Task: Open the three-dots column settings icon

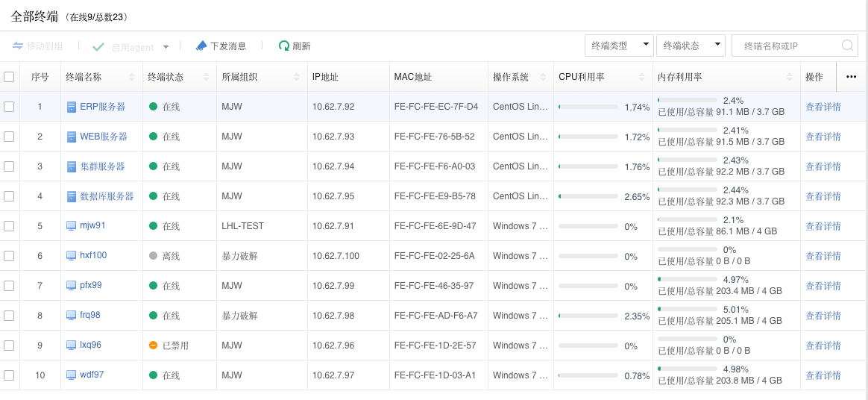Action: pyautogui.click(x=852, y=77)
